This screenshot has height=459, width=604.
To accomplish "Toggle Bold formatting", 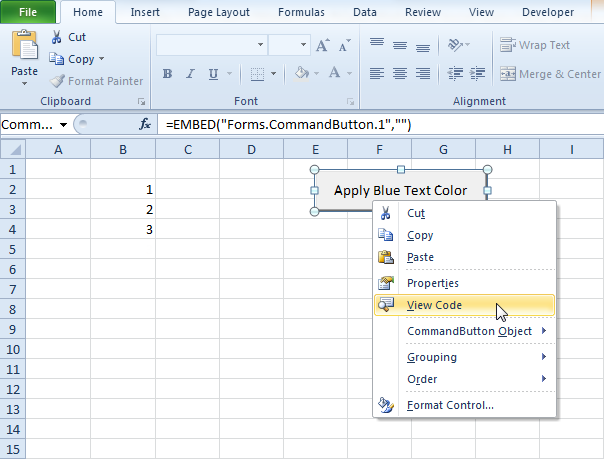I will coord(167,74).
